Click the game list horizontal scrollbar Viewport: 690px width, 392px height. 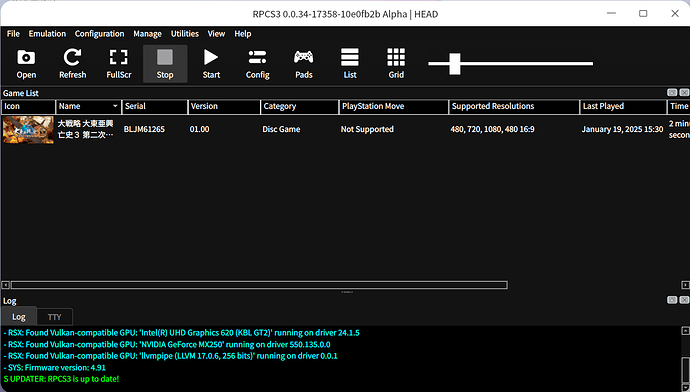pyautogui.click(x=259, y=285)
